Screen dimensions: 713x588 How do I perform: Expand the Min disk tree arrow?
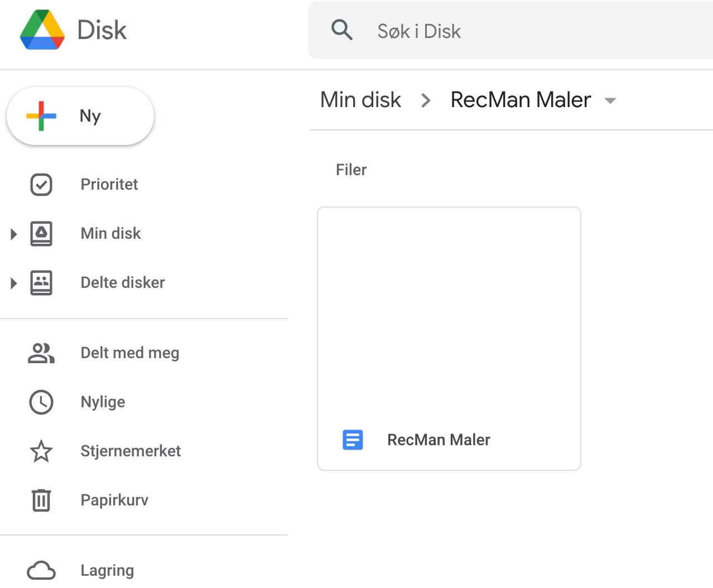tap(14, 234)
